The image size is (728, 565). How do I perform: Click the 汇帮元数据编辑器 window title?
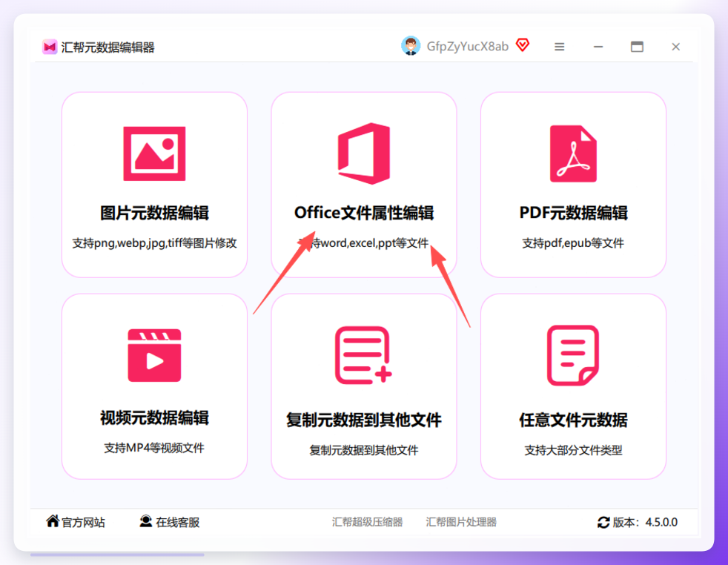pos(107,47)
